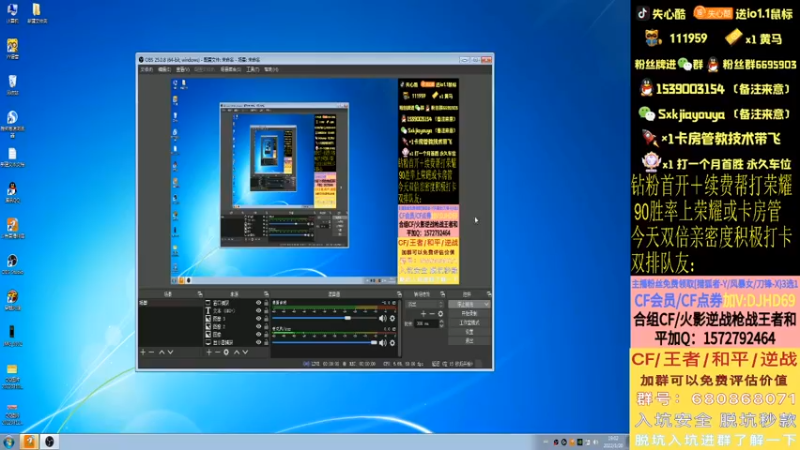Screen dimensions: 800x450
Task: Remove the selected source with the minus icon
Action: [217, 352]
